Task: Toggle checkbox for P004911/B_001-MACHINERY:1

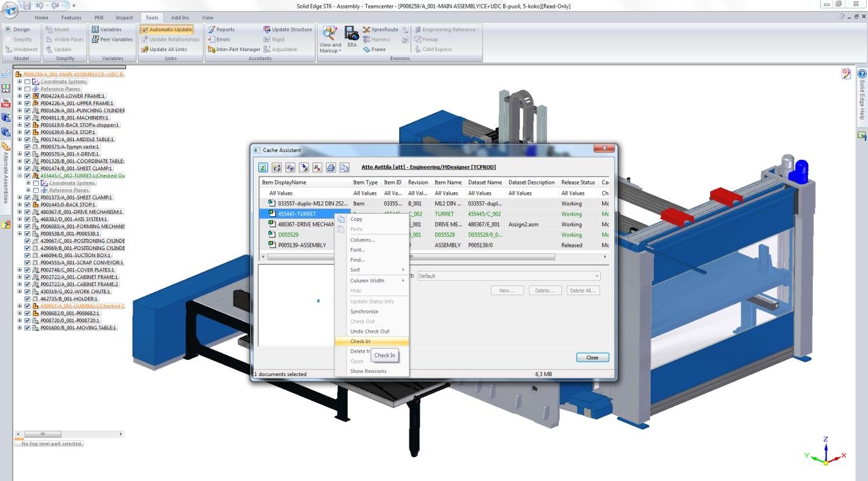Action: 27,118
